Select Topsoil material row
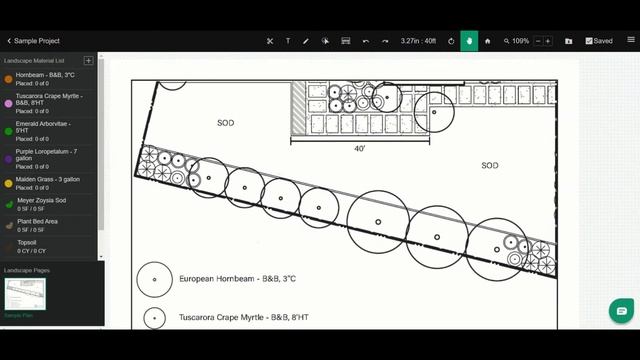Viewport: 640px width, 360px height. coord(49,247)
